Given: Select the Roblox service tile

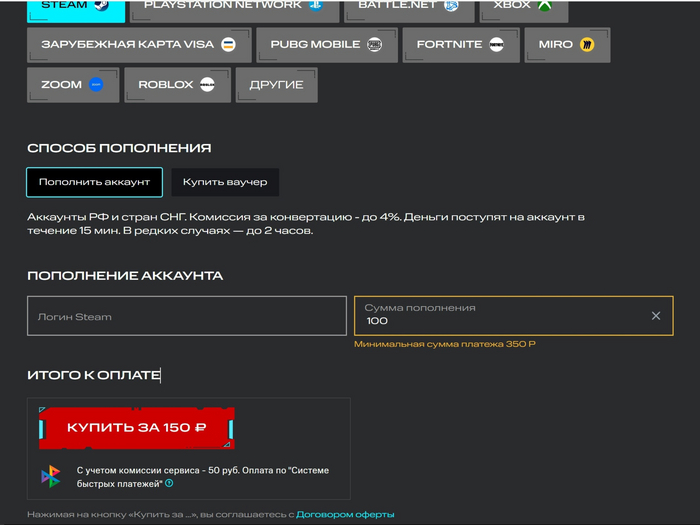Looking at the screenshot, I should 177,85.
